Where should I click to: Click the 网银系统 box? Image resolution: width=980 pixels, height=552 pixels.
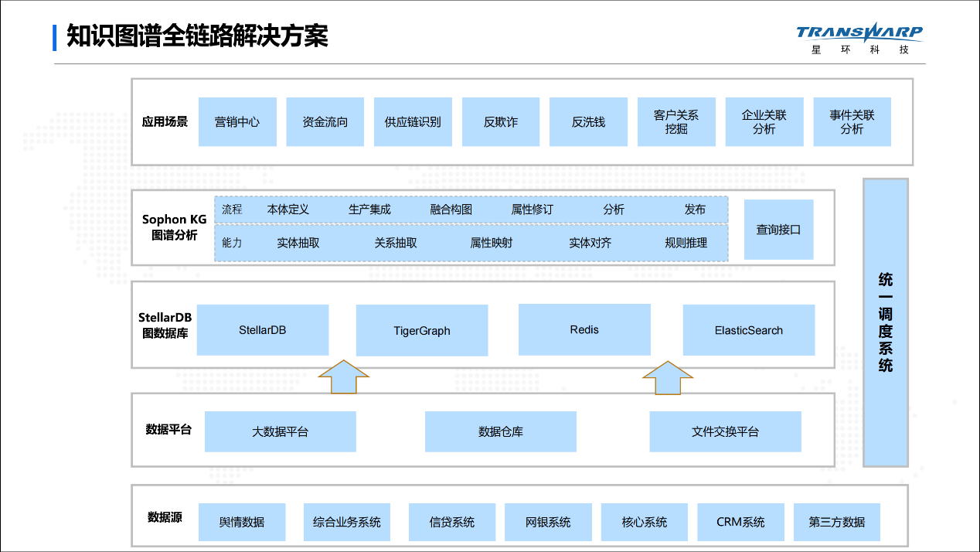(x=548, y=522)
